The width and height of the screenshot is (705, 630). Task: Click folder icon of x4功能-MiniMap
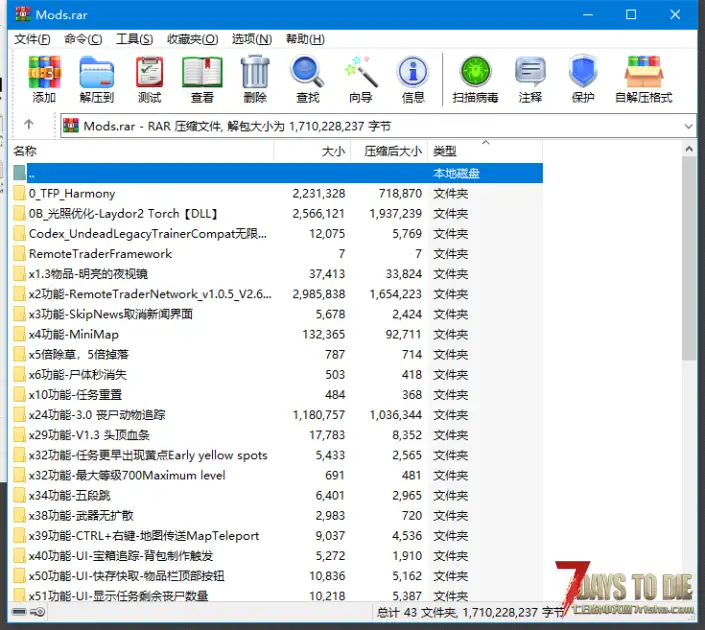[19, 334]
